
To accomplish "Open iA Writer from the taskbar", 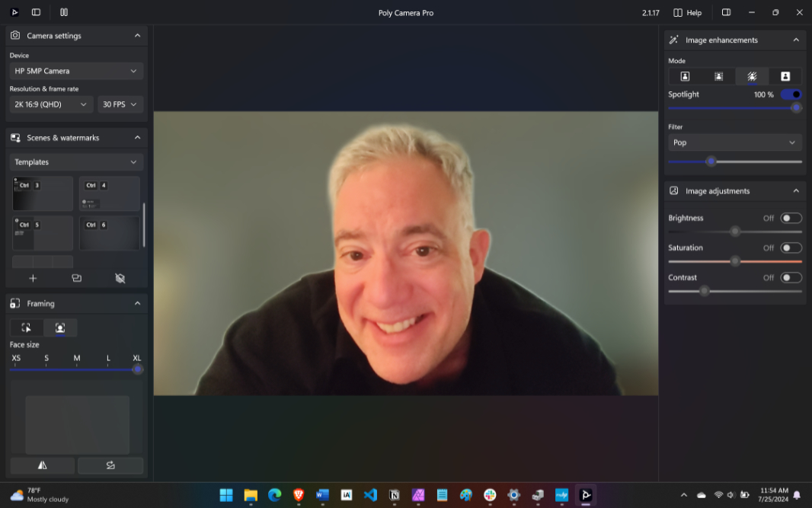I will pos(347,495).
